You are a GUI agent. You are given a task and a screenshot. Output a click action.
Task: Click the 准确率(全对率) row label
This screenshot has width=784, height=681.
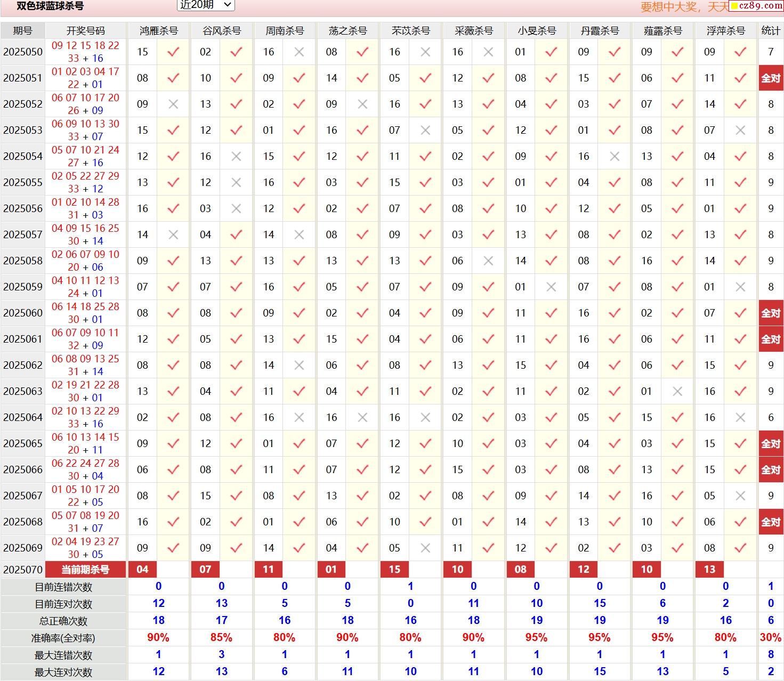pos(63,638)
